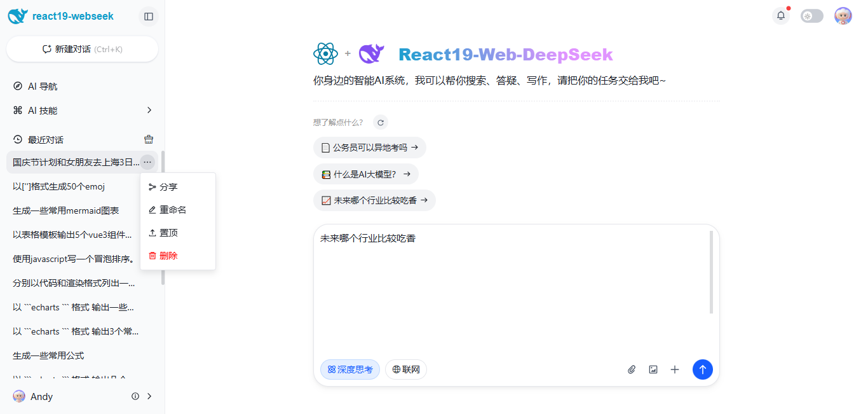Select 分享 in the context menu

coord(178,187)
